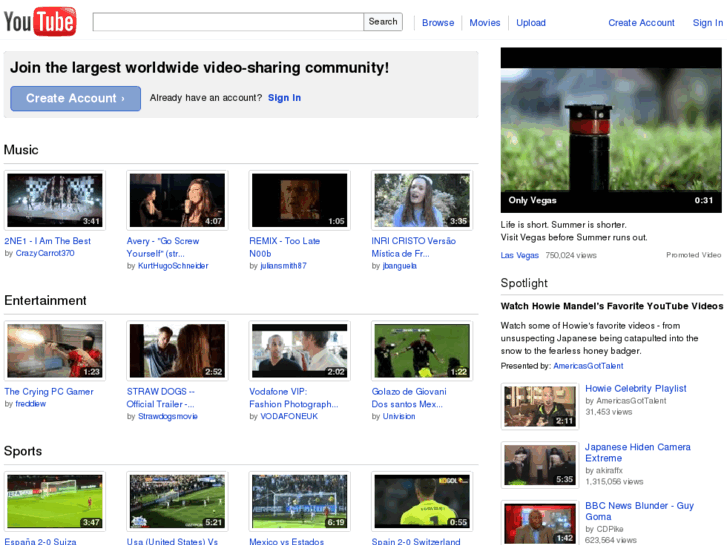The image size is (727, 545).
Task: Open Howie Celebrity Playlist link
Action: (635, 388)
